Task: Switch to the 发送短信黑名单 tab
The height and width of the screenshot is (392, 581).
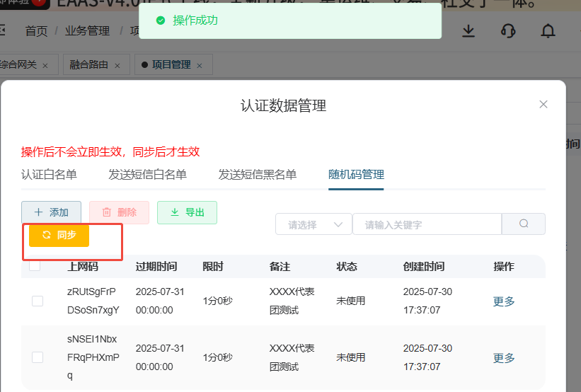Action: pyautogui.click(x=258, y=175)
